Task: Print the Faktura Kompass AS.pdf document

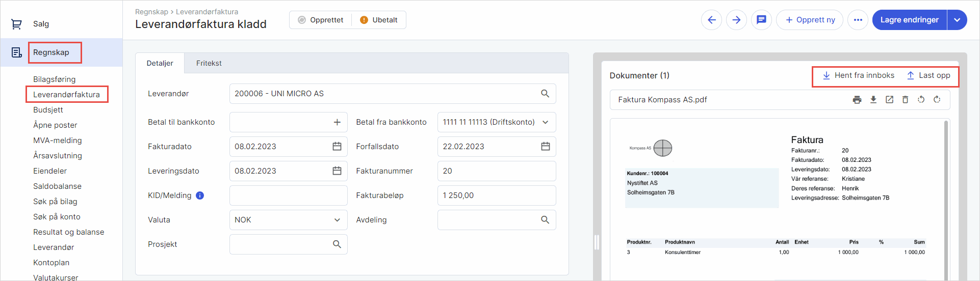Action: point(857,100)
